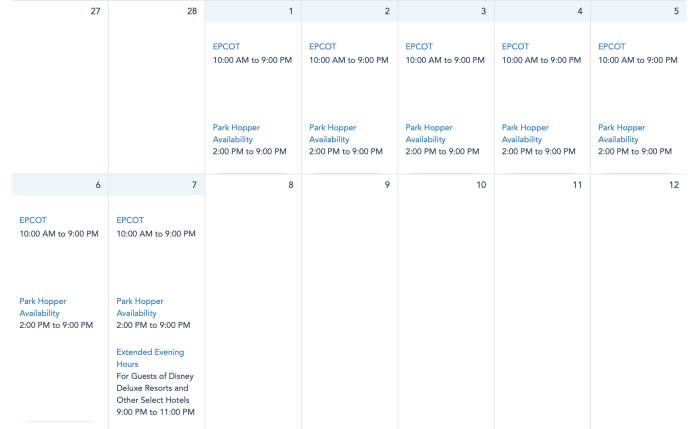The height and width of the screenshot is (429, 700).
Task: Click Park Hopper Availability on day 2
Action: tap(333, 133)
